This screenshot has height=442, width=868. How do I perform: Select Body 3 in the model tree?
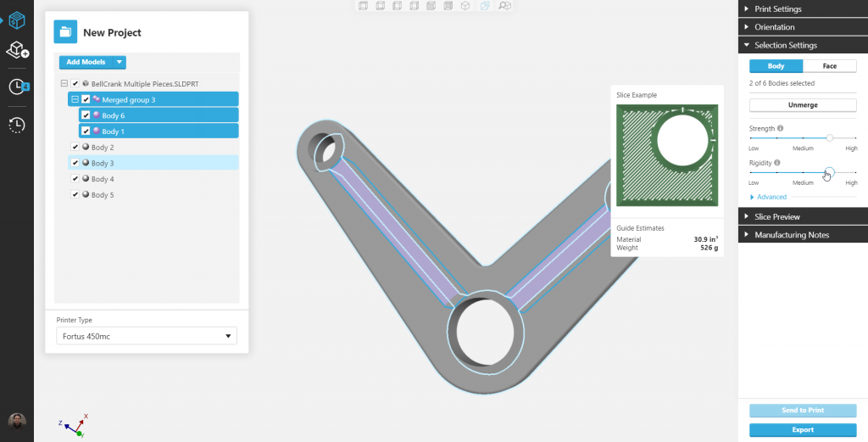[153, 163]
